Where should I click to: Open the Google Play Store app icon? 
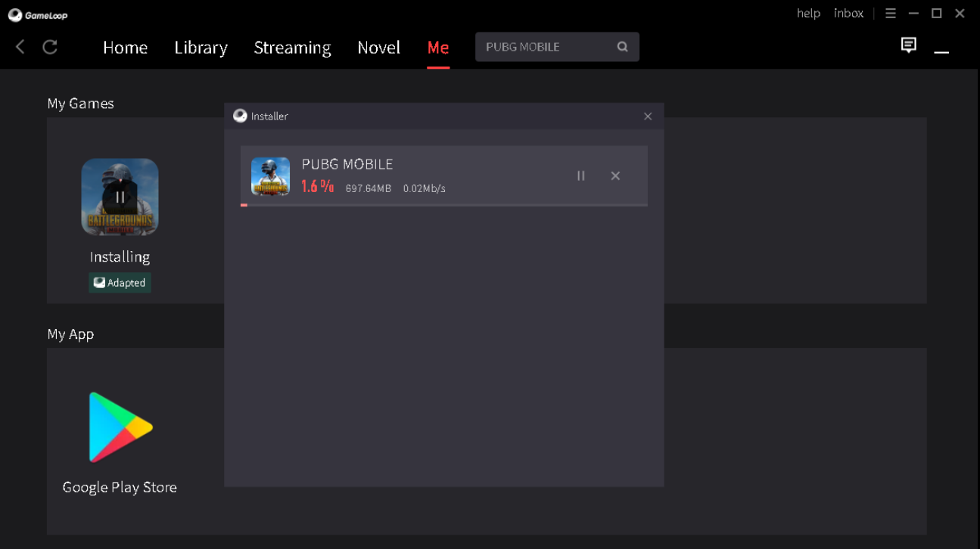pyautogui.click(x=120, y=427)
